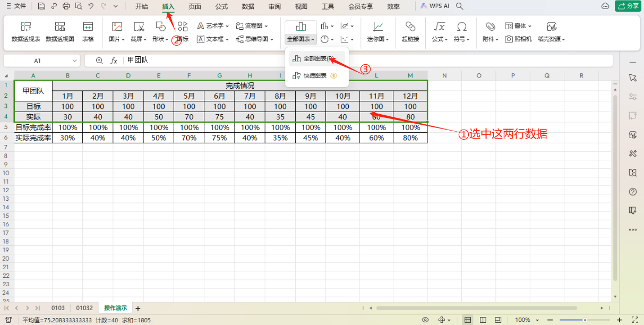Click the Print Preview icon
Screen dimensions: 644x325
click(x=78, y=6)
